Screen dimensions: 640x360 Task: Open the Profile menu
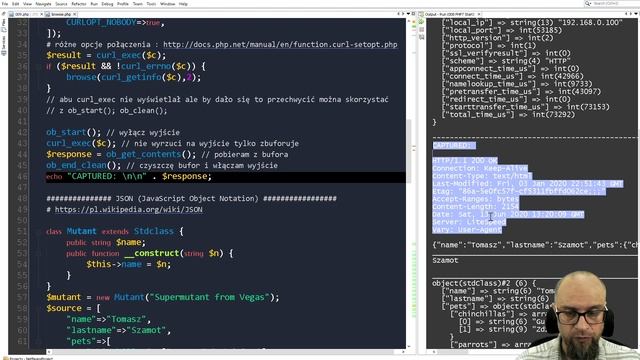[x=123, y=4]
